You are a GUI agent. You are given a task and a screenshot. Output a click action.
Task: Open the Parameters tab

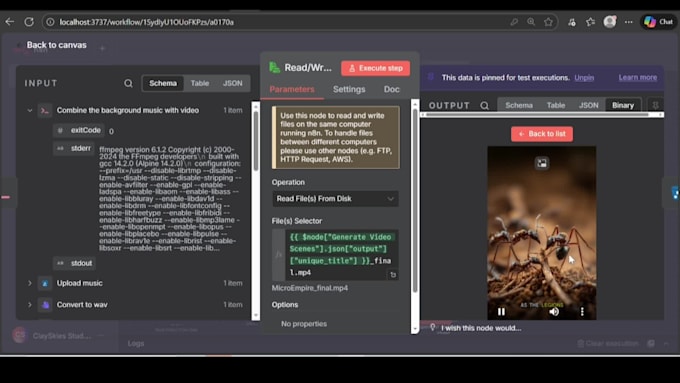click(x=292, y=89)
